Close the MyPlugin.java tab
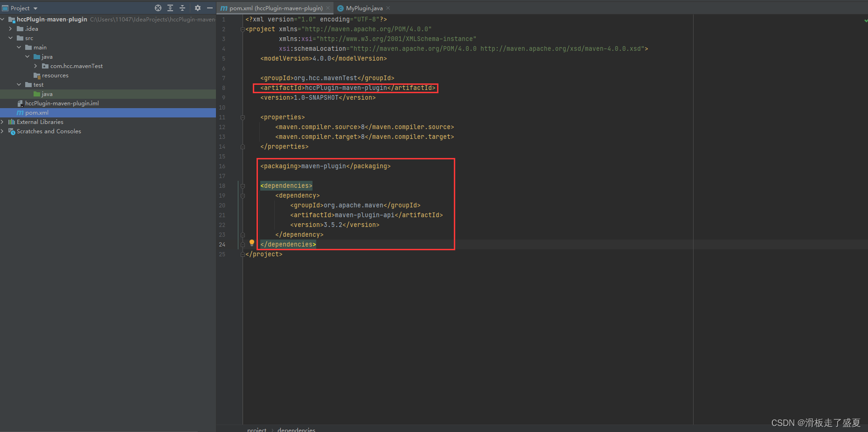 (x=388, y=8)
